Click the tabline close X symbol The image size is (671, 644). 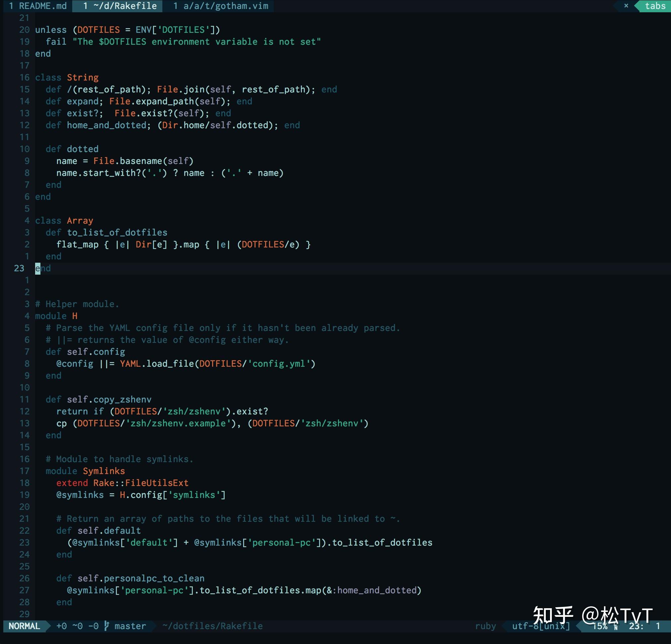(626, 6)
